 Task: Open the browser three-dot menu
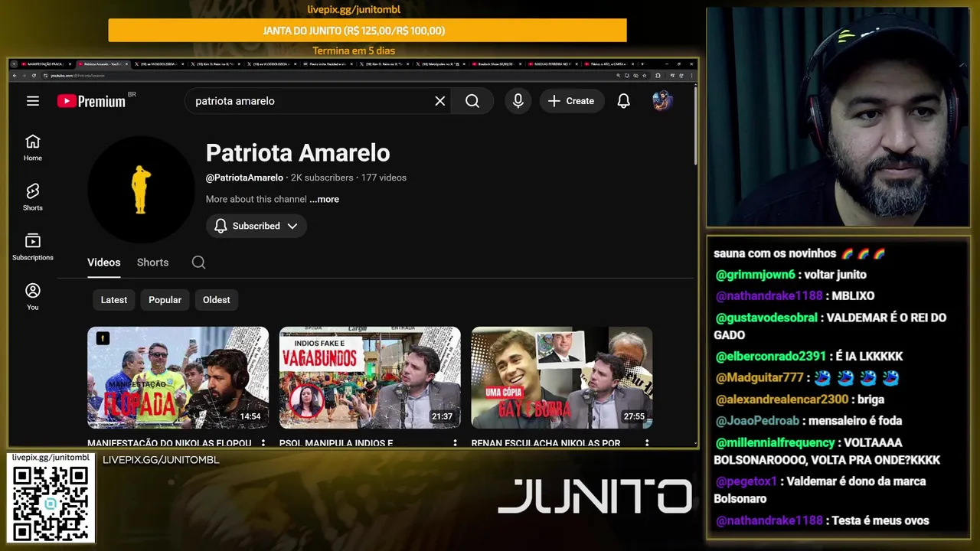pos(693,76)
